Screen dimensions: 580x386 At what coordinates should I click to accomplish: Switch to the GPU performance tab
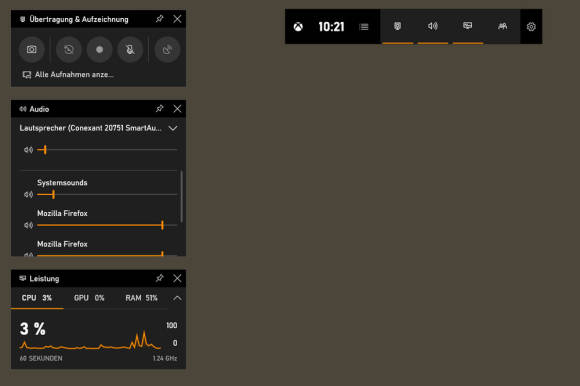pos(89,298)
